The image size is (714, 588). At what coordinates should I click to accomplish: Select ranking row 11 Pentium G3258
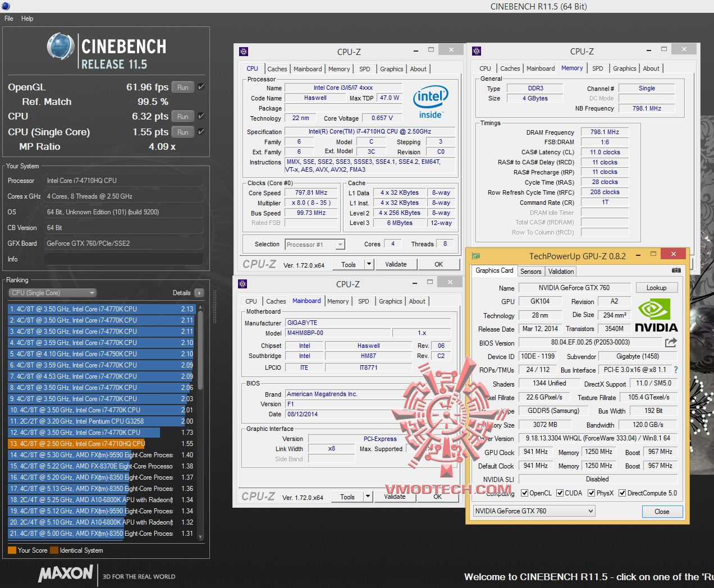(101, 421)
